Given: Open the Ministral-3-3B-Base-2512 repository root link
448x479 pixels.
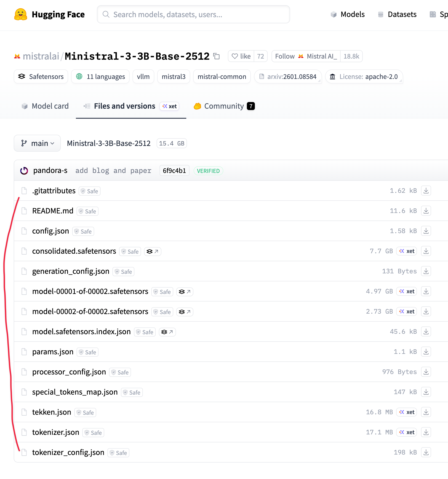Looking at the screenshot, I should tap(109, 143).
